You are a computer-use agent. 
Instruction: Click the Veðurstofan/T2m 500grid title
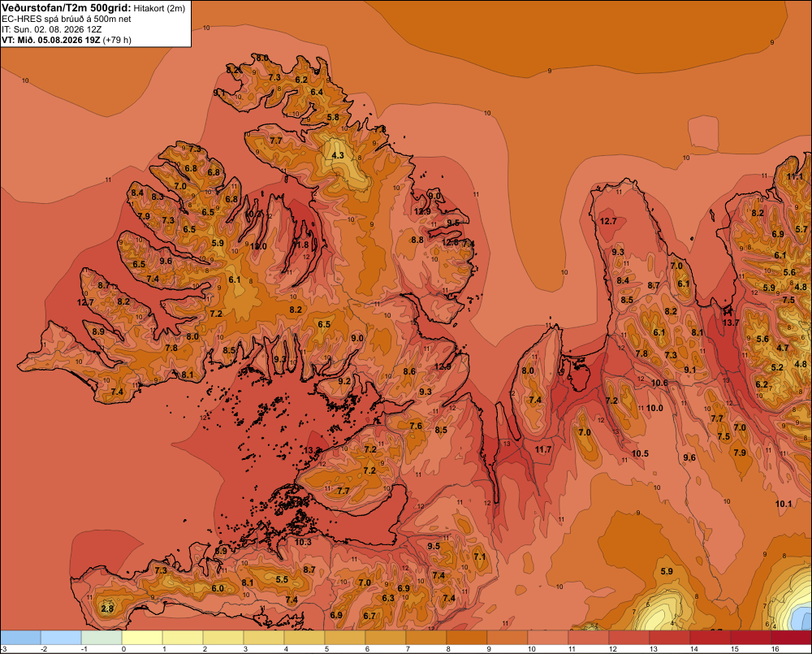66,7
